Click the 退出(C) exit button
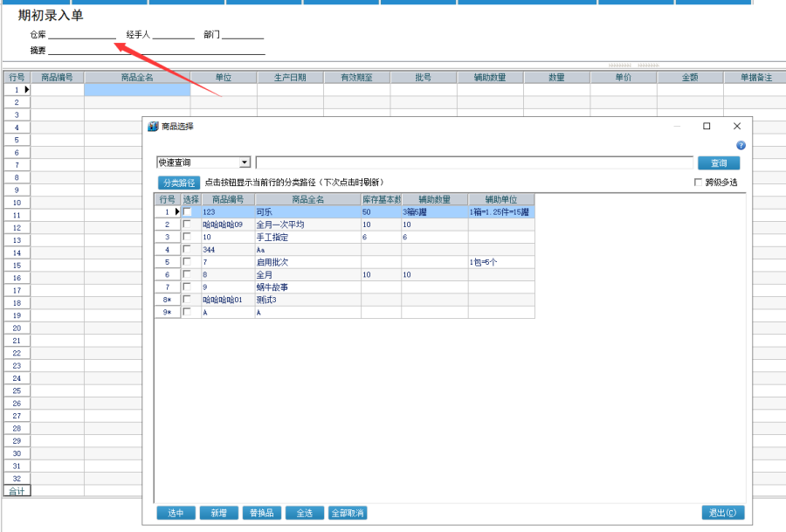 (723, 513)
